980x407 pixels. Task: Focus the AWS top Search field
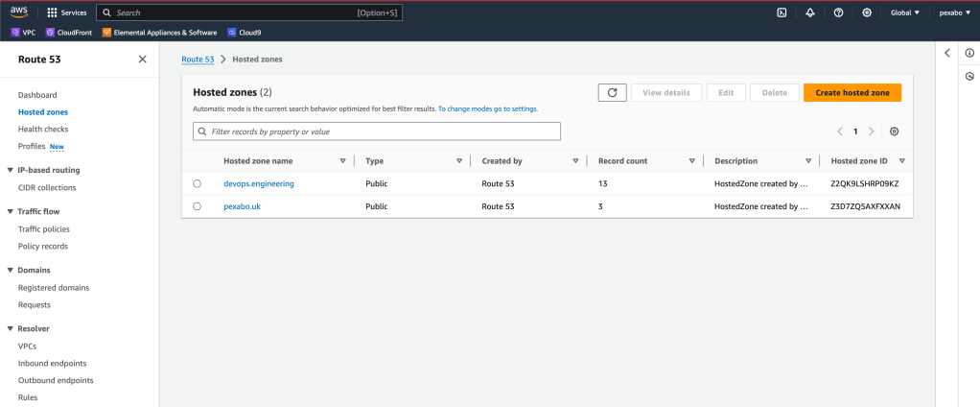[x=249, y=12]
